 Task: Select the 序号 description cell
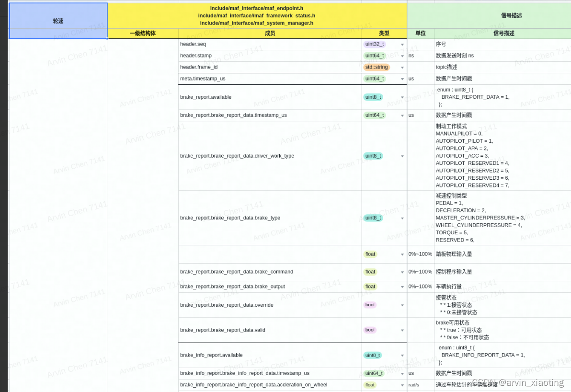point(502,44)
